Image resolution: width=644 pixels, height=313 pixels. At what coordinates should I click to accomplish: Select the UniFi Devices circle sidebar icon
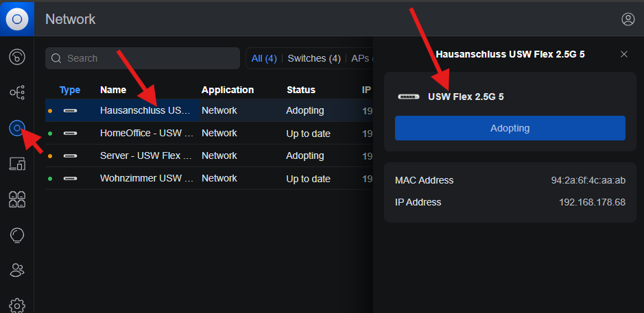(17, 128)
